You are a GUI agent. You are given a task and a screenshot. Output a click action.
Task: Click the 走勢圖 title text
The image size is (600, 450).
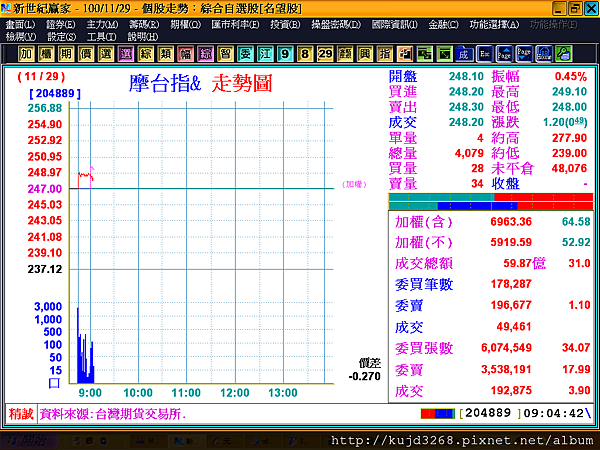tap(242, 83)
